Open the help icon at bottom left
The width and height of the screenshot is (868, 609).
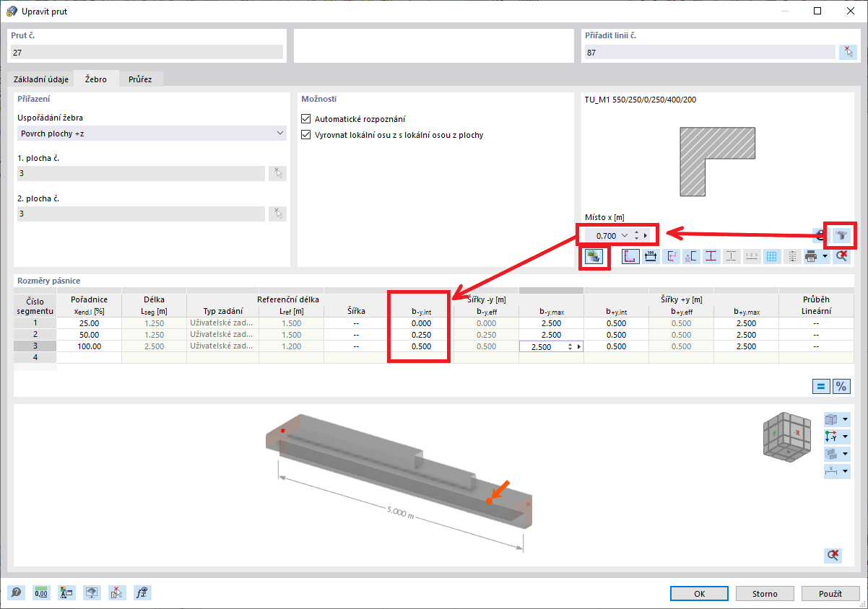[16, 592]
